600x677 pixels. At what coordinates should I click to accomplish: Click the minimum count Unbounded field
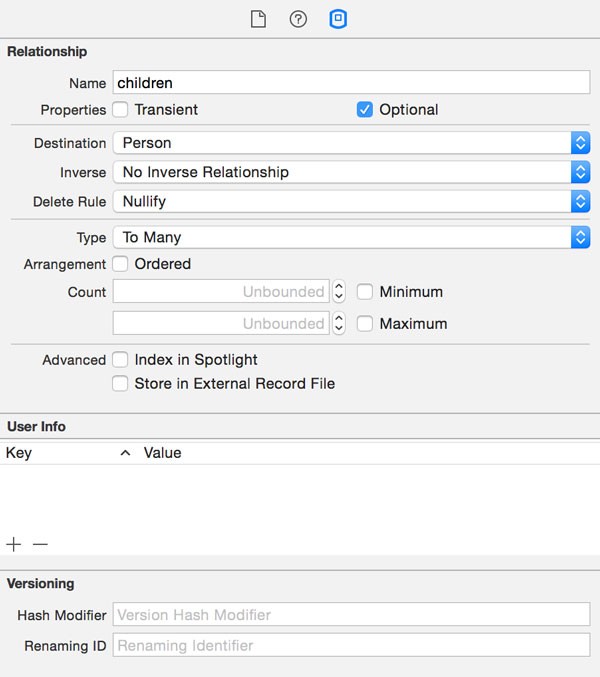click(221, 291)
